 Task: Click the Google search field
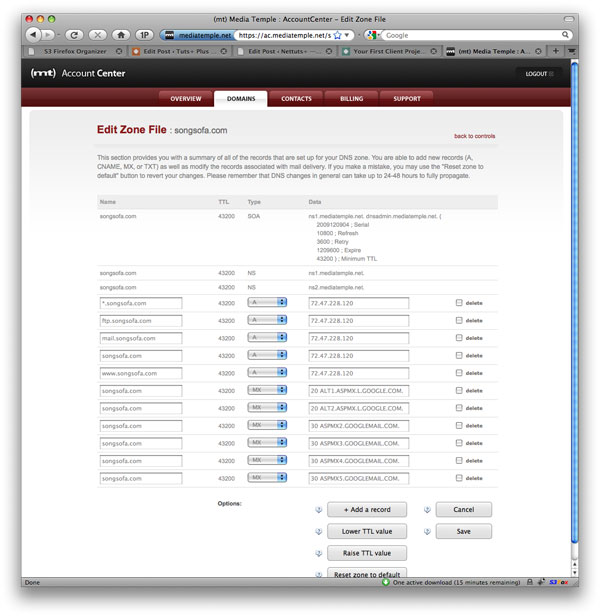[x=473, y=35]
